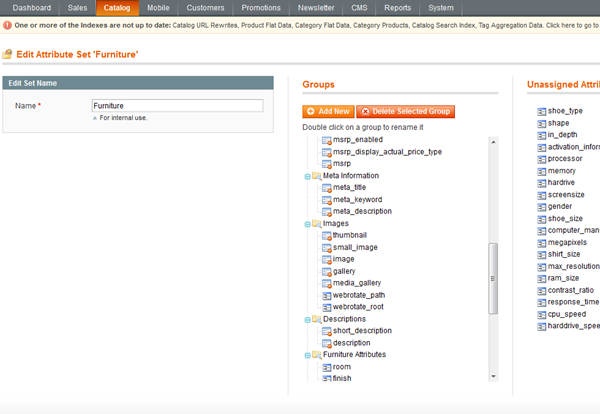The width and height of the screenshot is (600, 414).
Task: Click the thumbnail attribute icon in Images
Action: pos(325,235)
